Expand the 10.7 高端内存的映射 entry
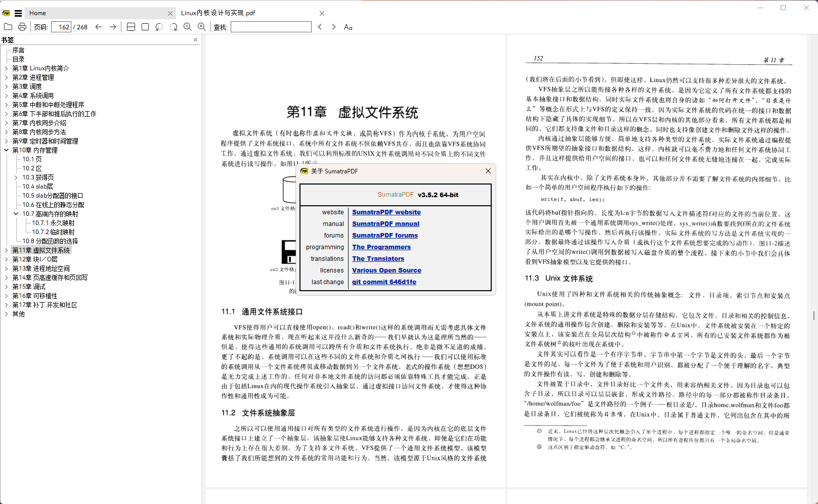 coord(16,213)
